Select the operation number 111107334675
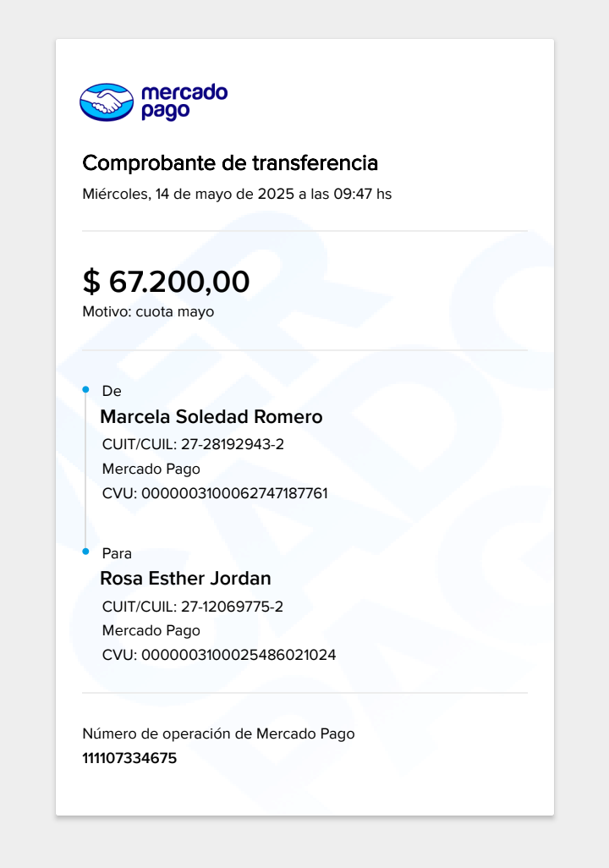609x868 pixels. (129, 758)
